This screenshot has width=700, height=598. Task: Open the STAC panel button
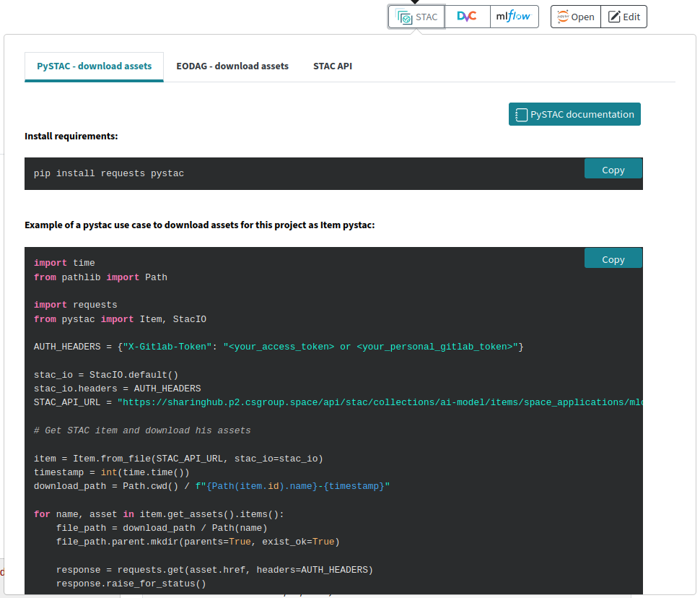coord(416,17)
